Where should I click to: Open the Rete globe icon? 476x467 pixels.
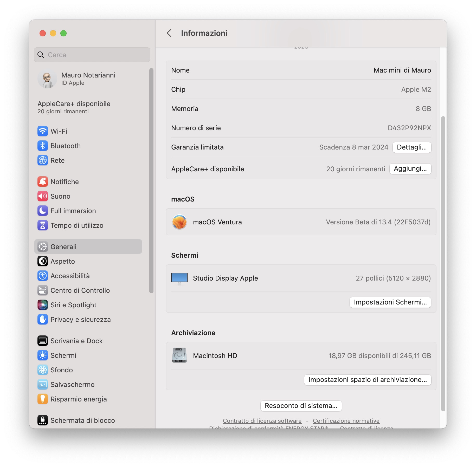coord(42,160)
